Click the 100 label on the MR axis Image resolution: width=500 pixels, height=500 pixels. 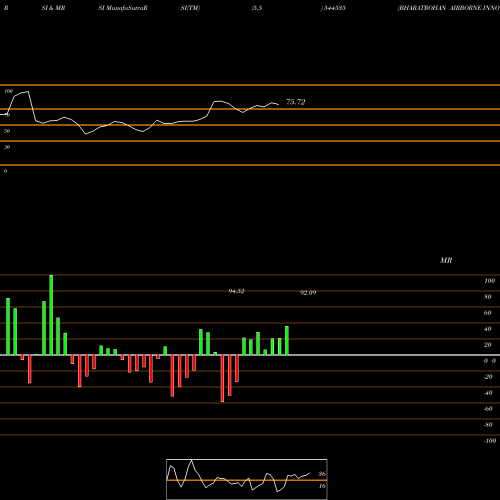pos(489,281)
